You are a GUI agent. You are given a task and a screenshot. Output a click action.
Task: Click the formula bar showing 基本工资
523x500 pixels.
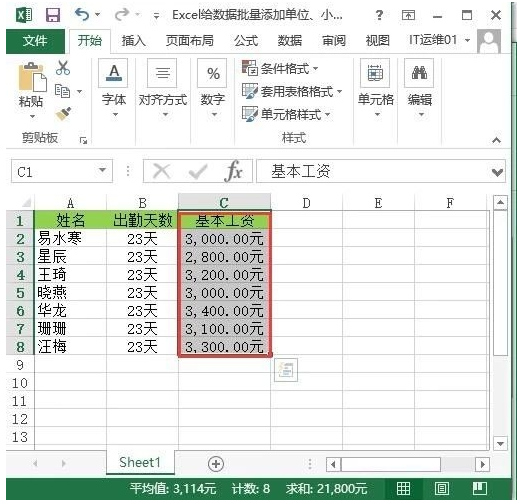374,171
